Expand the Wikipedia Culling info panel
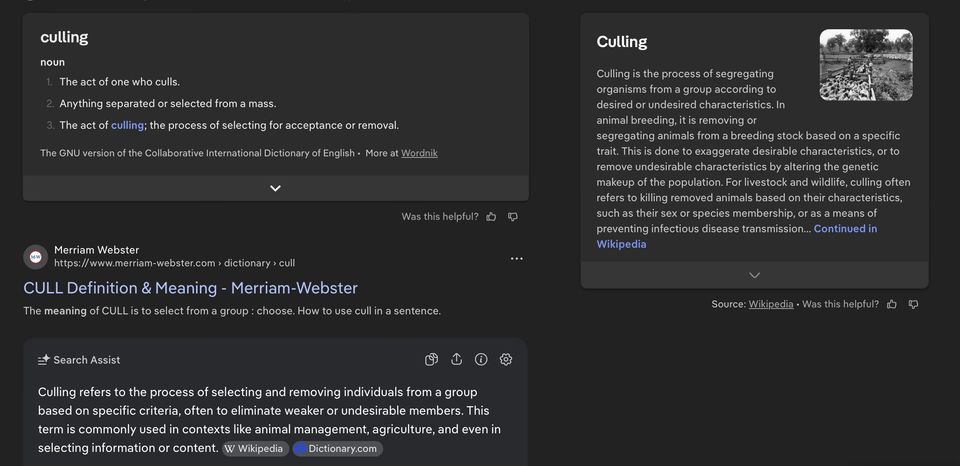The image size is (960, 466). [754, 275]
